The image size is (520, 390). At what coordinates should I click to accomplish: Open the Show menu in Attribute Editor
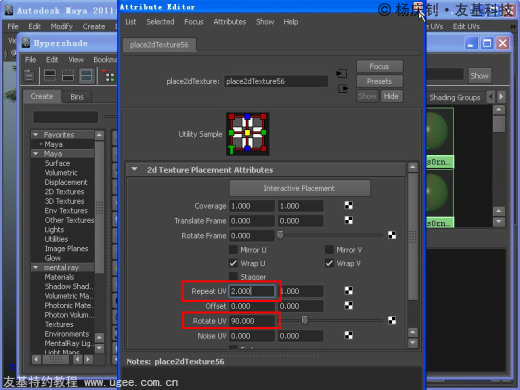click(x=265, y=22)
